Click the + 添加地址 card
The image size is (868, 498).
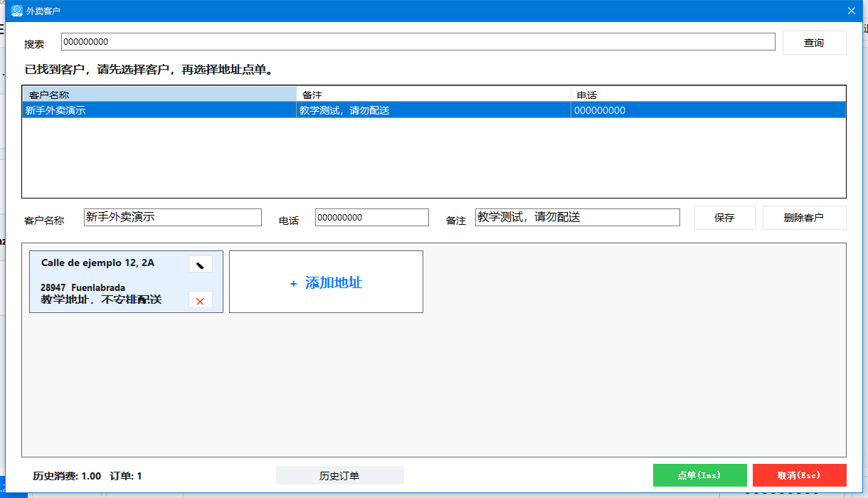pos(326,282)
